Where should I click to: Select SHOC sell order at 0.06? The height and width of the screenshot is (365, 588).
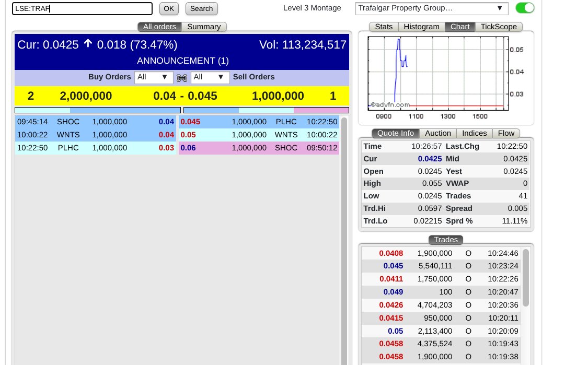259,148
